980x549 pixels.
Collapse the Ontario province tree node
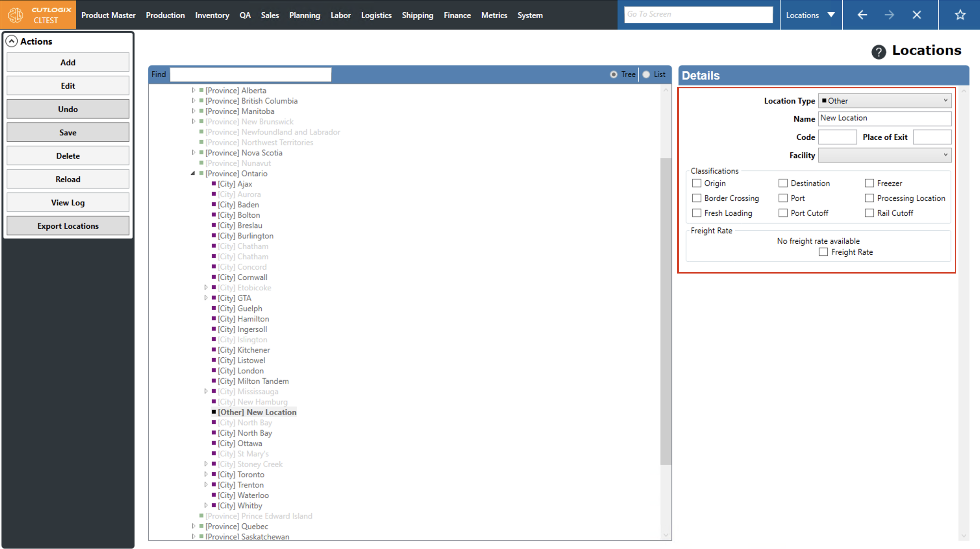193,173
